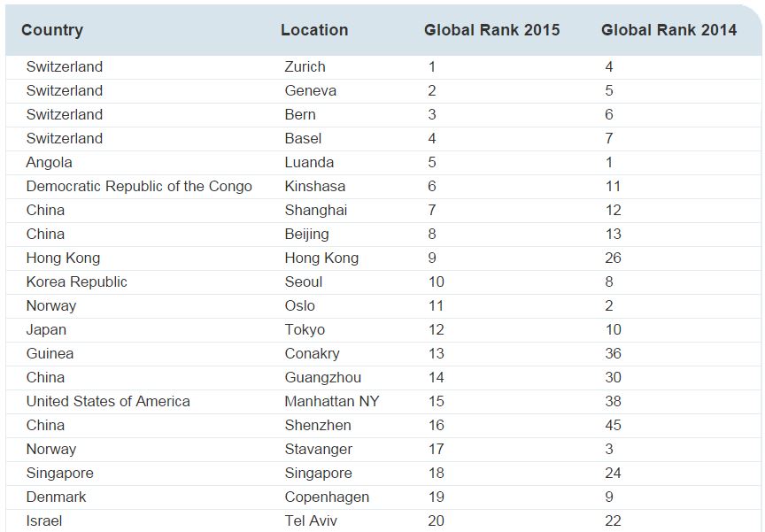Click the Global Rank 2015 header
The image size is (765, 532).
coord(491,30)
